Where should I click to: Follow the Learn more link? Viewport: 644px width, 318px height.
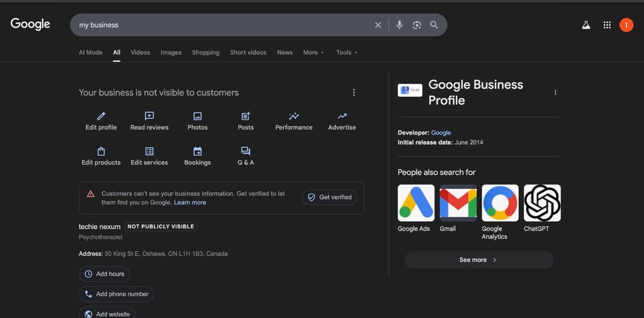point(190,202)
